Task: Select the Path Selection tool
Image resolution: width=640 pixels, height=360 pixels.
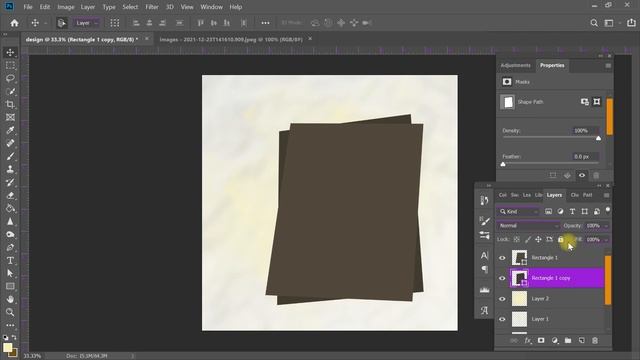Action: coord(10,273)
